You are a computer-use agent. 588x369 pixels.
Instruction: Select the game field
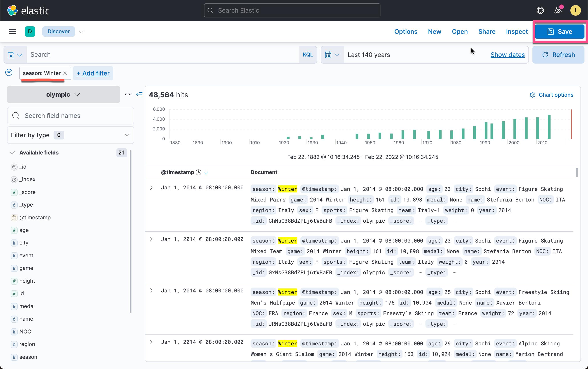click(x=26, y=268)
